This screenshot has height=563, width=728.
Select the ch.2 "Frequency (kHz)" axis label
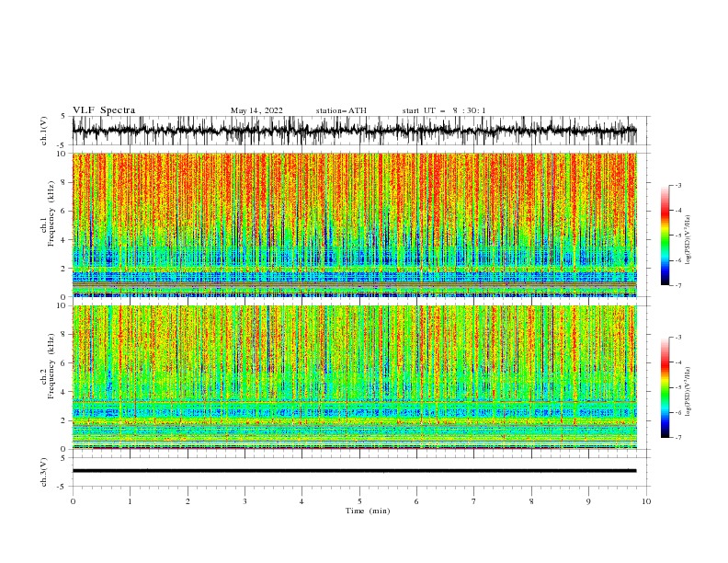point(51,365)
